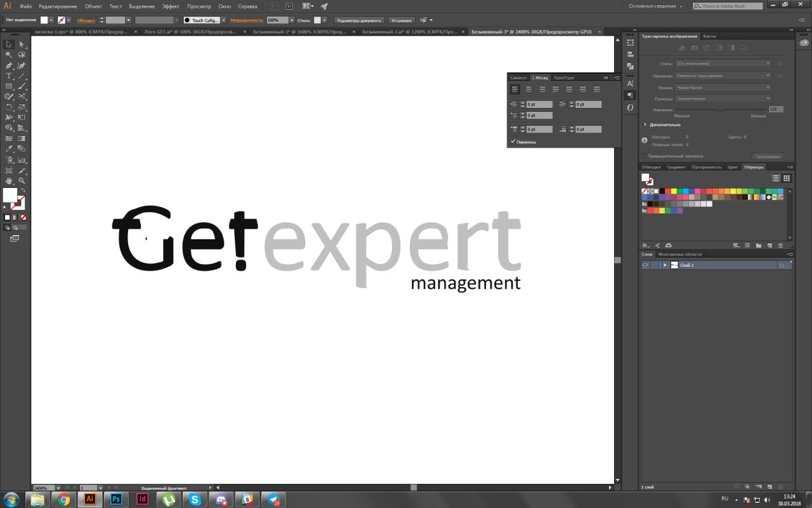Select the Rectangle tool
Screen dimensions: 812x508
click(9, 86)
